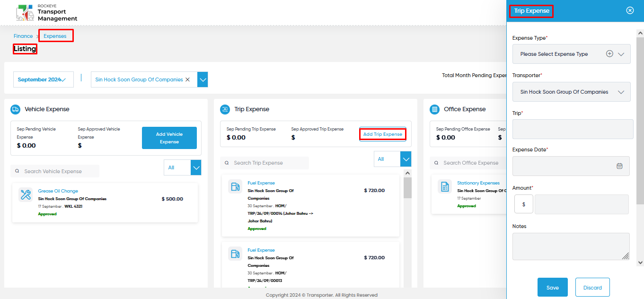The image size is (644, 299).
Task: Click fuel pump icon of trip HOM/TRP/24/09/00014
Action: point(235,186)
